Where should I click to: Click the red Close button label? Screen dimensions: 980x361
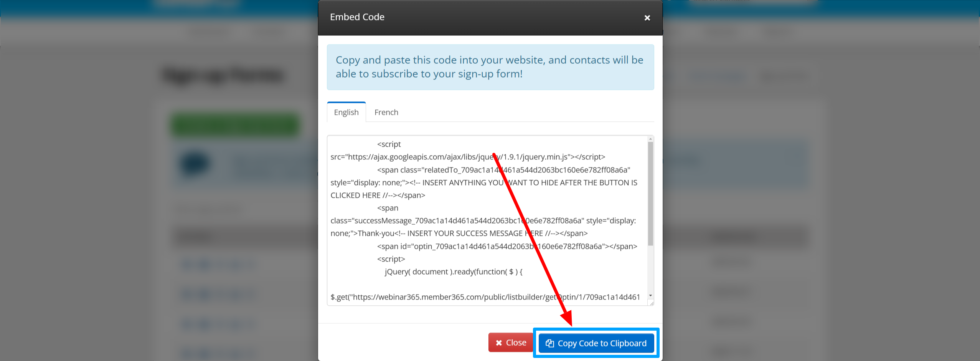[x=516, y=343]
